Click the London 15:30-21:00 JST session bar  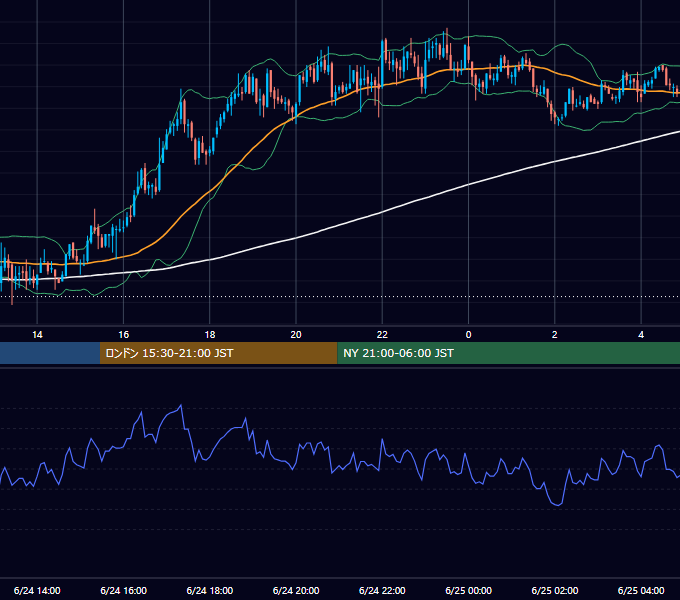tap(219, 353)
